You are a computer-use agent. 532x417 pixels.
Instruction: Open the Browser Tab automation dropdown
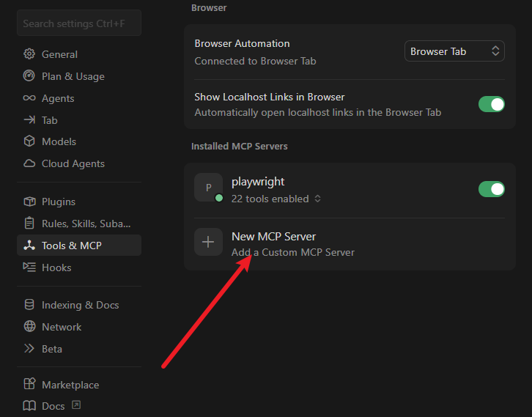click(x=454, y=51)
